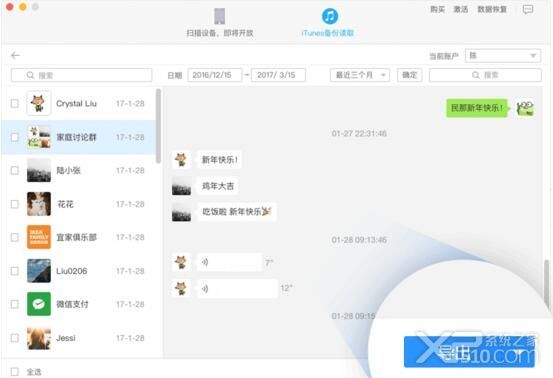Tick the checkbox for 花花
This screenshot has height=378, width=553.
pos(15,204)
